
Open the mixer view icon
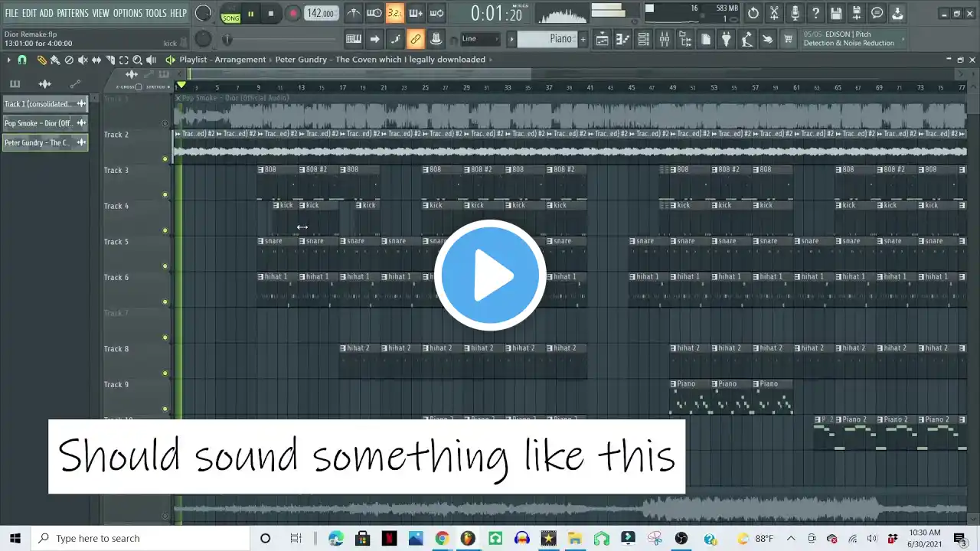(x=664, y=39)
